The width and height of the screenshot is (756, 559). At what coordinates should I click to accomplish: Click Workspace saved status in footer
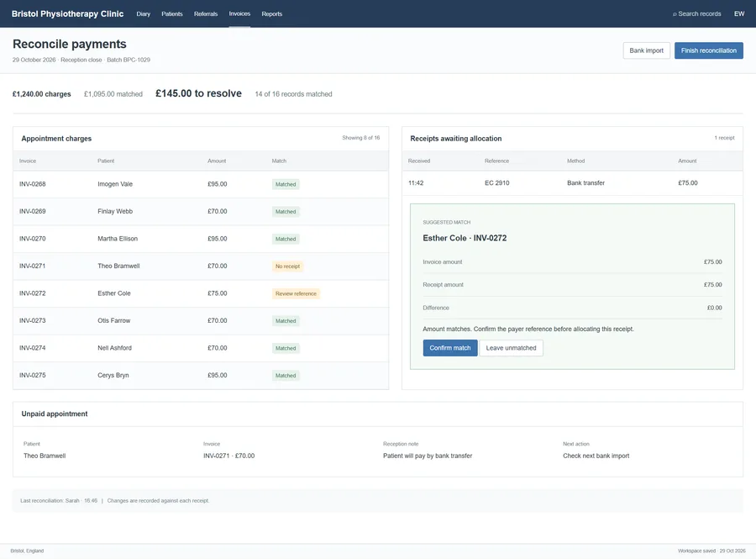(x=711, y=551)
